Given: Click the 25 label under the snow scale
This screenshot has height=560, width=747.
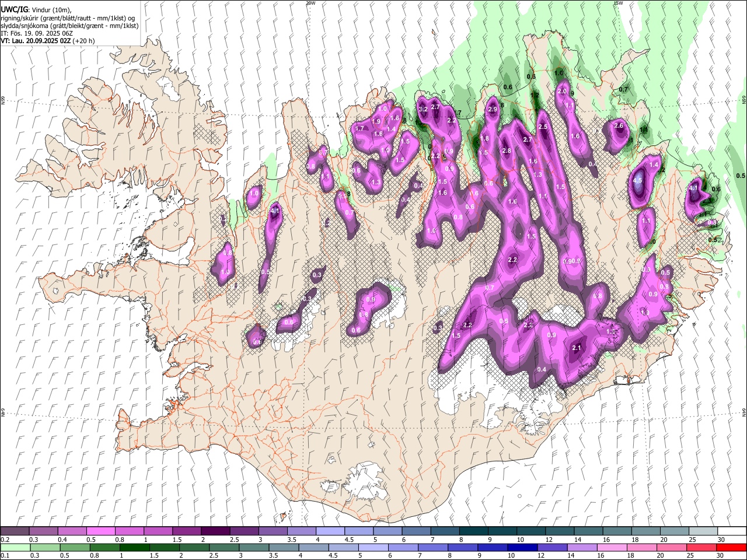Looking at the screenshot, I should 693,539.
